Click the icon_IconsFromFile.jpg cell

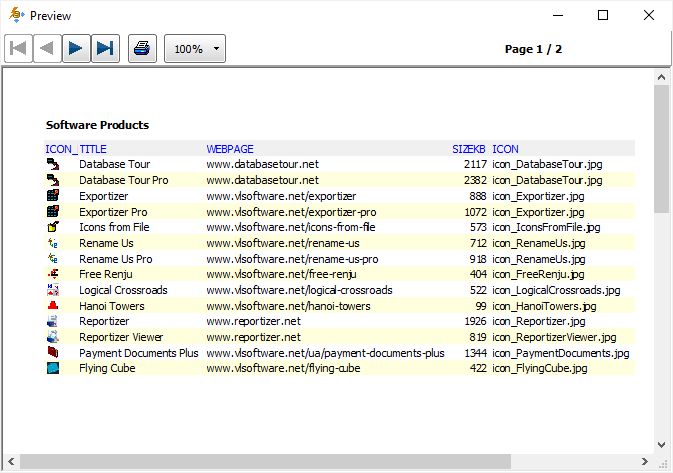click(x=546, y=227)
